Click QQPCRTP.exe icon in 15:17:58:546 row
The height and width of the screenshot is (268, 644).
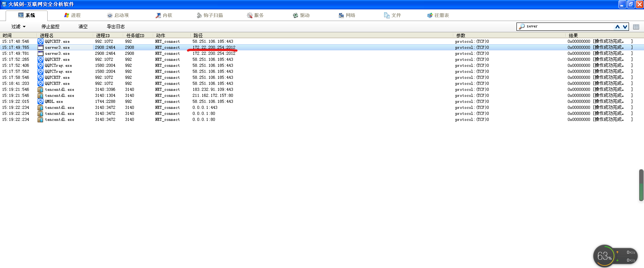click(41, 77)
